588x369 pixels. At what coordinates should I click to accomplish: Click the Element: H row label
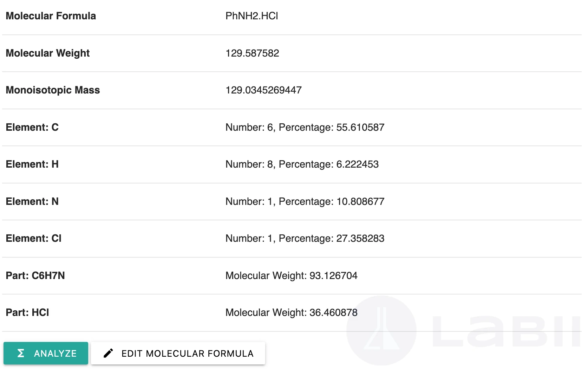click(32, 164)
